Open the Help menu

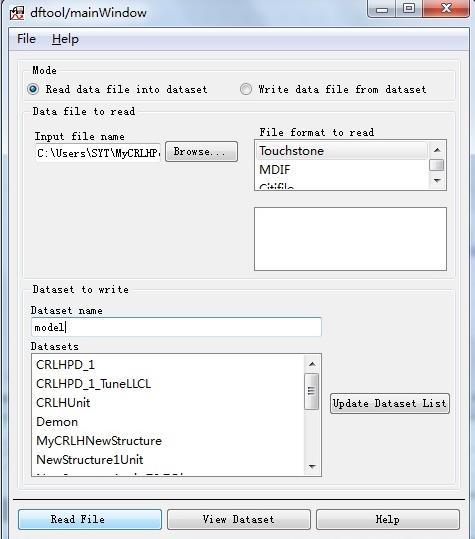pyautogui.click(x=65, y=39)
